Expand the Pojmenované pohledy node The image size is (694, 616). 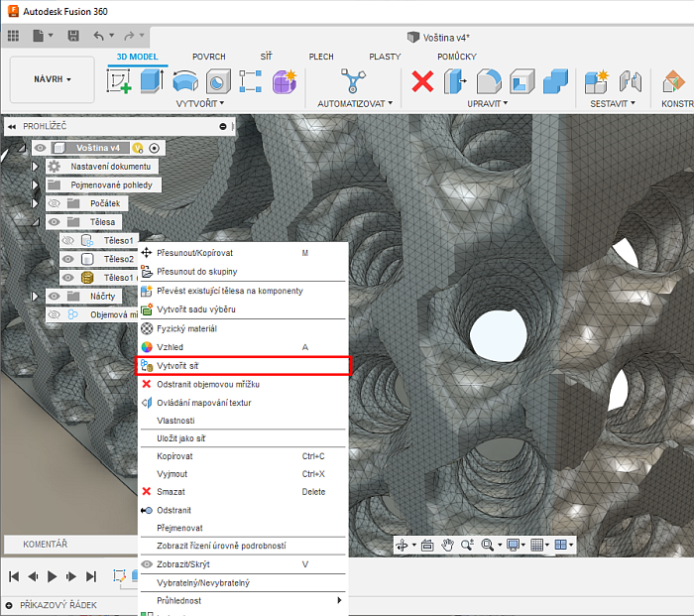pyautogui.click(x=35, y=185)
